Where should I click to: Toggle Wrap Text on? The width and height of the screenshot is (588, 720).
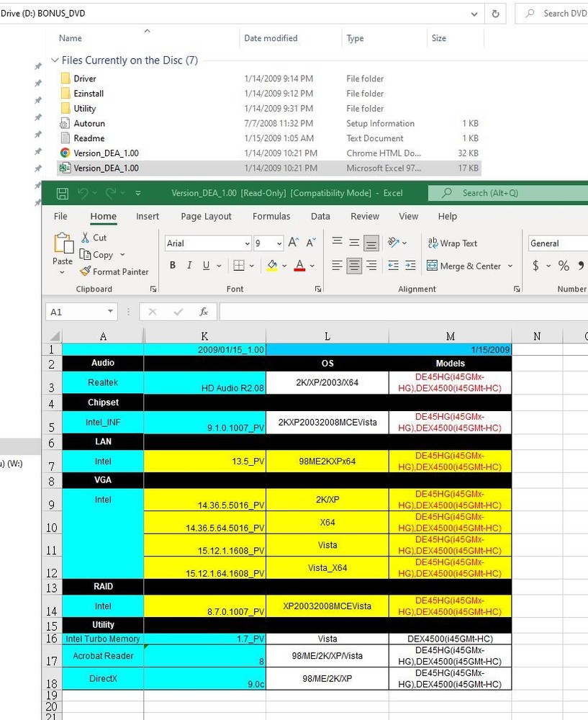pos(452,243)
